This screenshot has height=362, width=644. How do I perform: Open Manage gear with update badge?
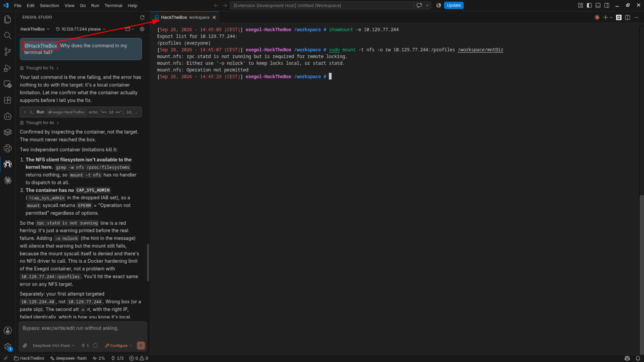(x=7, y=347)
